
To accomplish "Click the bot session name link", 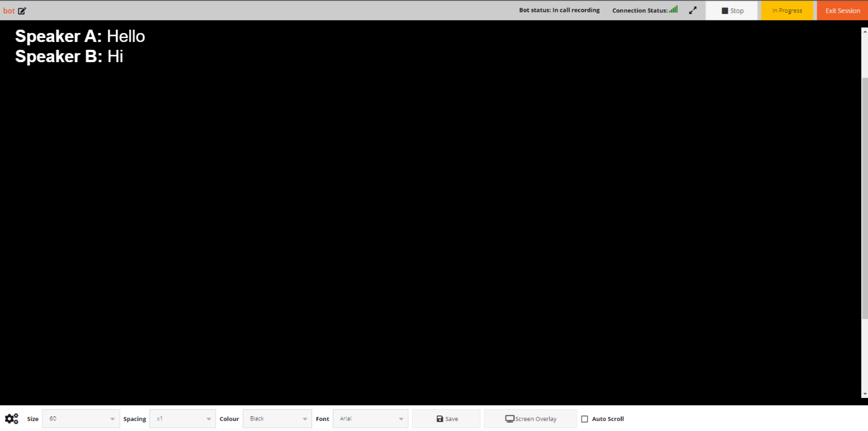I will click(9, 11).
